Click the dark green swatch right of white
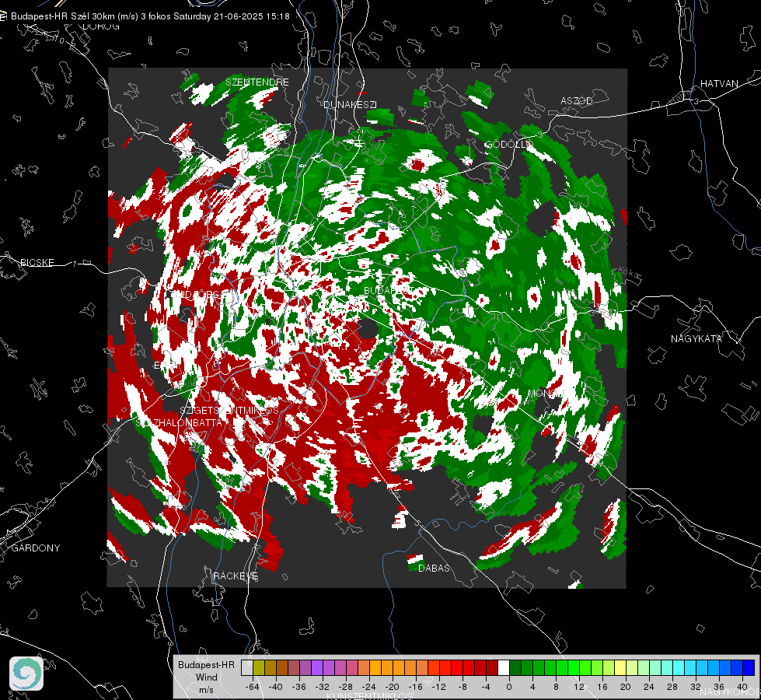 [x=515, y=668]
